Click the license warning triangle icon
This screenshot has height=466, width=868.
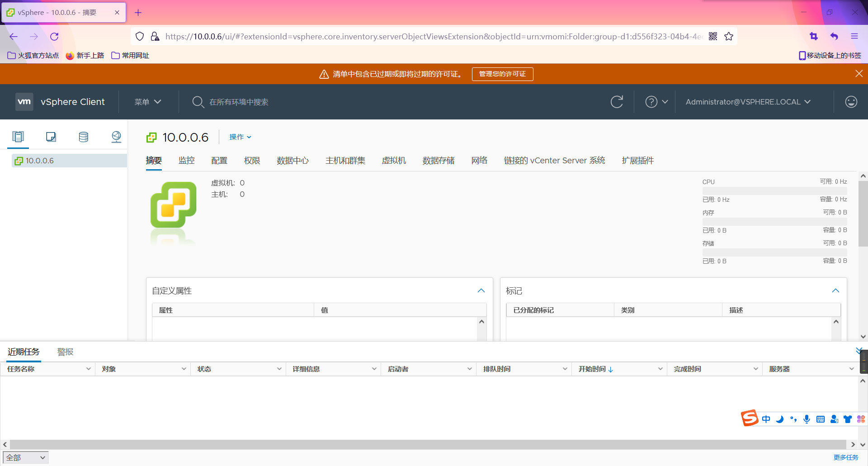point(324,74)
